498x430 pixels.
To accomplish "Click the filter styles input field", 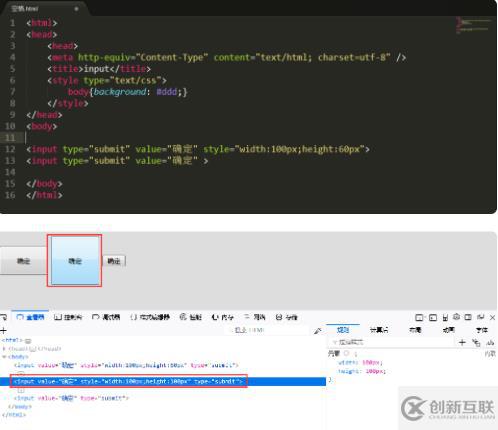I will coord(393,342).
